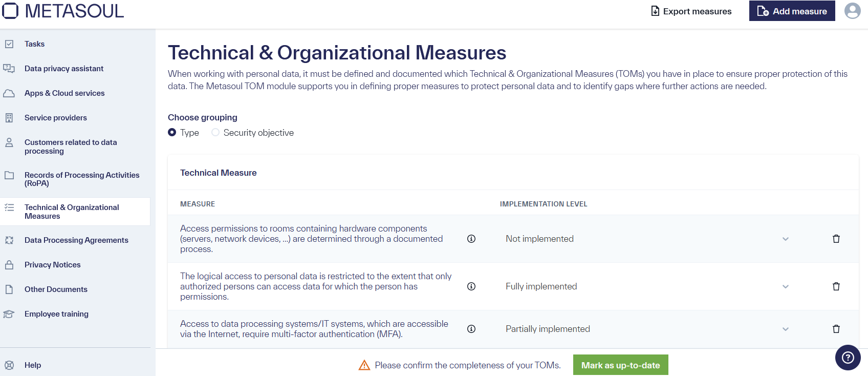
Task: Go to Data Processing Agreements
Action: pyautogui.click(x=75, y=240)
